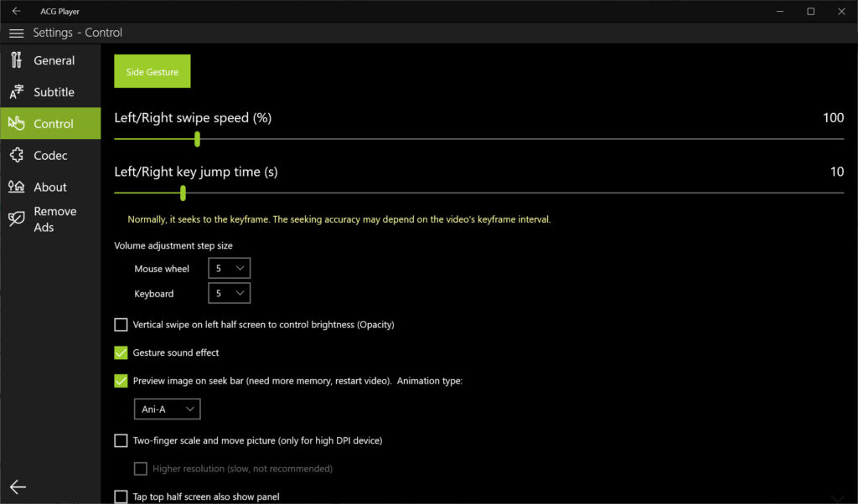Enable Two-finger scale and move picture
Screen dimensions: 858x504
coord(121,440)
